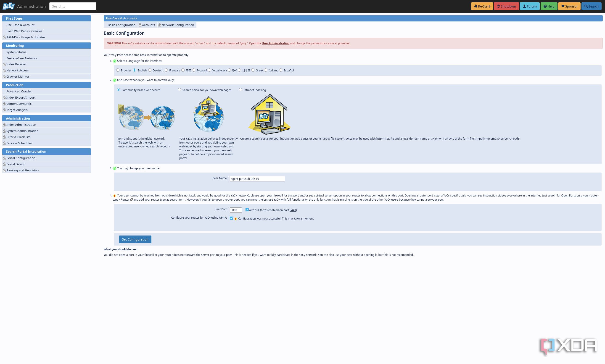Click lock icon beside Network Configuration tab
605x364 pixels.
pos(160,25)
